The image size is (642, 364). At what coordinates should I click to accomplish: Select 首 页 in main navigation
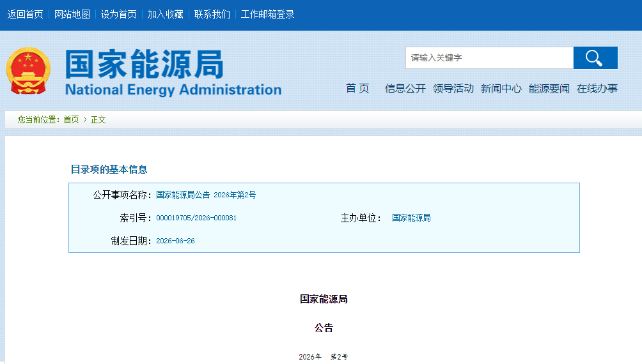pos(357,88)
